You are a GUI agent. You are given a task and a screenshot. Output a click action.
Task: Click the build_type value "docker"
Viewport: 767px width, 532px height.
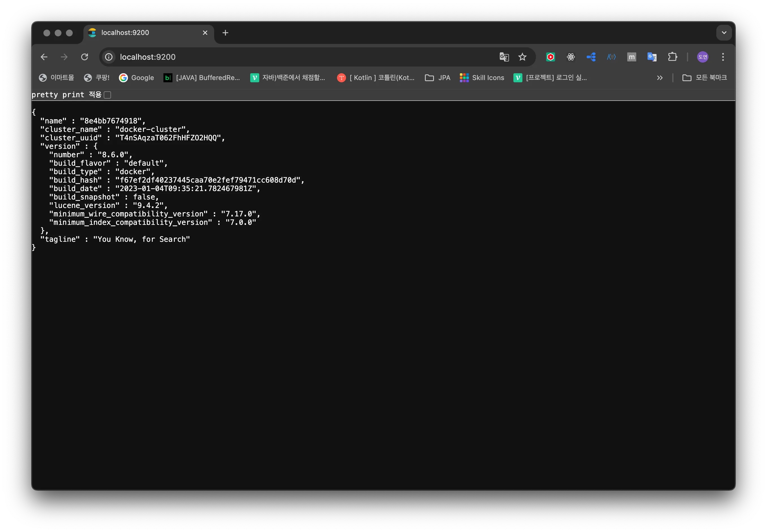[x=133, y=172]
